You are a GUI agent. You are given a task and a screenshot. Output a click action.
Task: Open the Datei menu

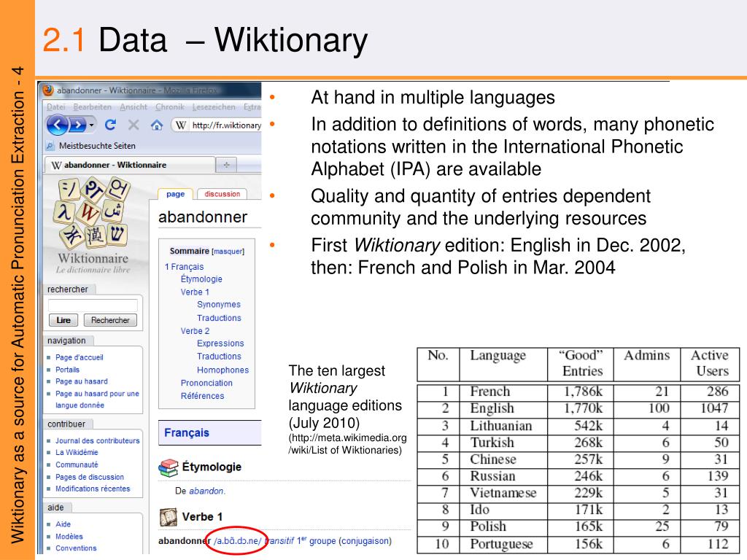click(55, 107)
